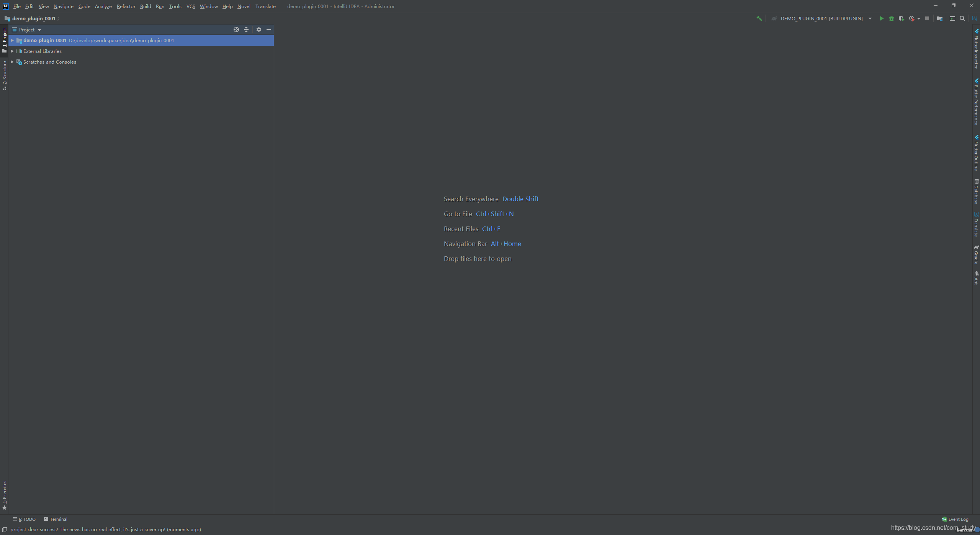Open the Refactor menu
This screenshot has height=535, width=980.
tap(126, 6)
